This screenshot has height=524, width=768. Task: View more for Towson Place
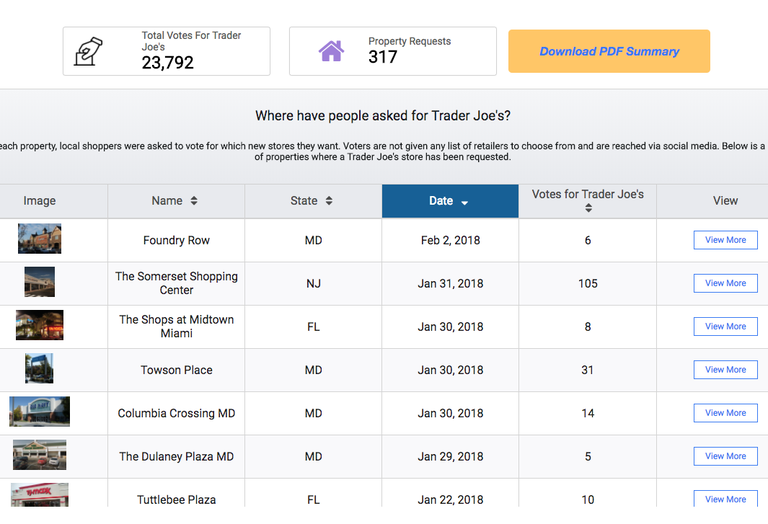(725, 370)
